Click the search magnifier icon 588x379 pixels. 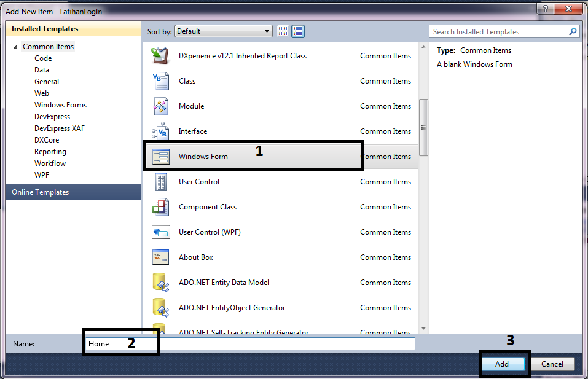click(572, 31)
